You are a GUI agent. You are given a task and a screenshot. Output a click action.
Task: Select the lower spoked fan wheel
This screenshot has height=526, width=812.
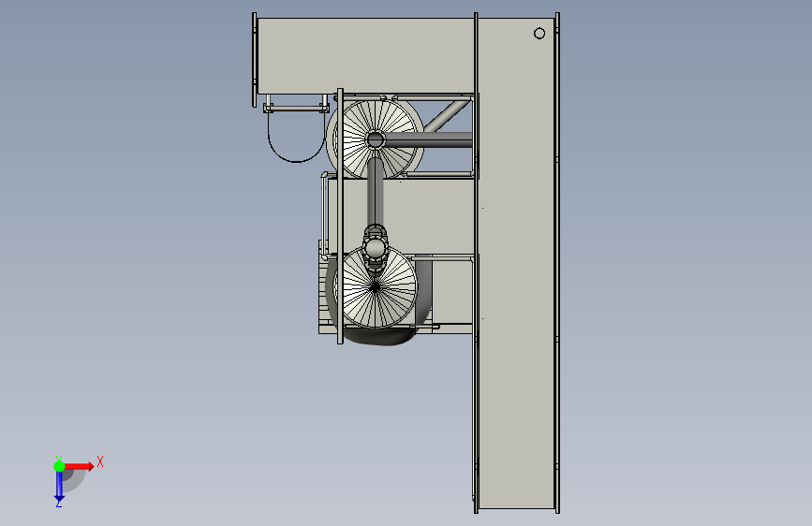[x=377, y=287]
